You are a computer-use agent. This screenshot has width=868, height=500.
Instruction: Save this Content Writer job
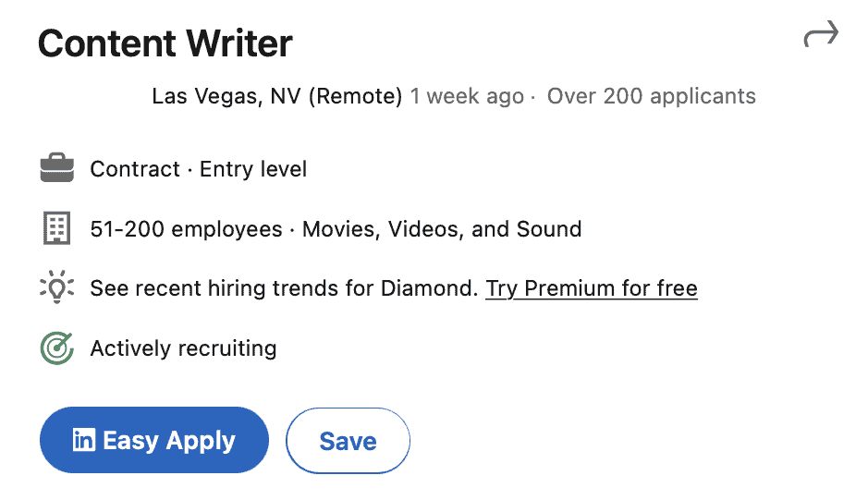[348, 441]
